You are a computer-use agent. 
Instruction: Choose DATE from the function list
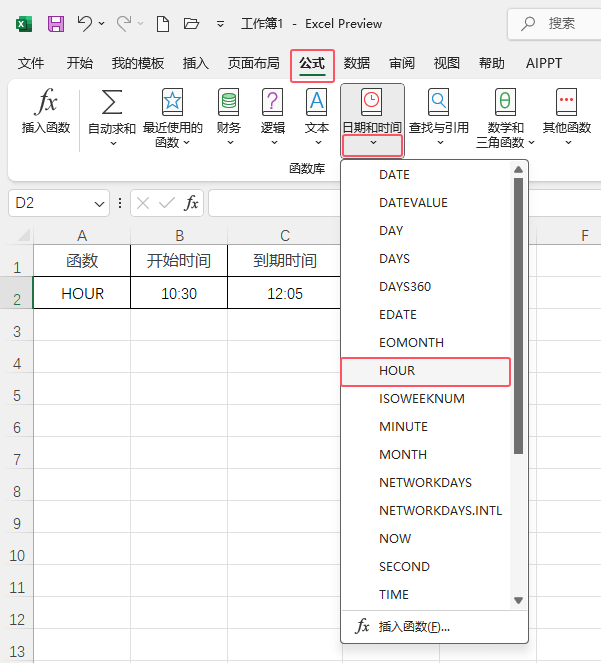pyautogui.click(x=426, y=175)
